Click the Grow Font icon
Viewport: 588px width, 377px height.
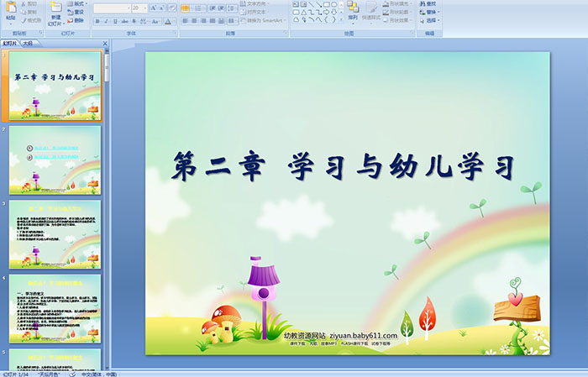point(154,8)
